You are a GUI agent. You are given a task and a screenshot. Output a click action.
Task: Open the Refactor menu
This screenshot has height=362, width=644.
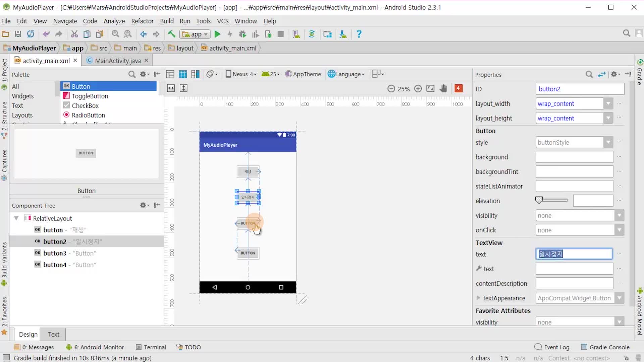click(142, 21)
